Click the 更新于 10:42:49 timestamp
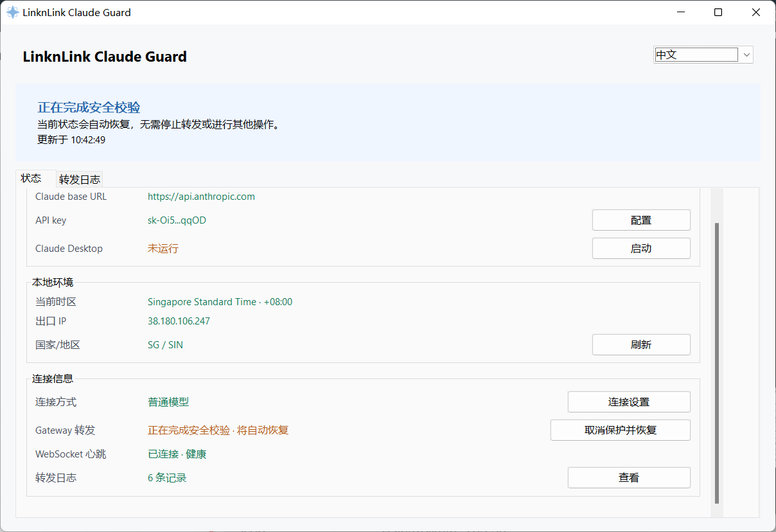 tap(71, 139)
